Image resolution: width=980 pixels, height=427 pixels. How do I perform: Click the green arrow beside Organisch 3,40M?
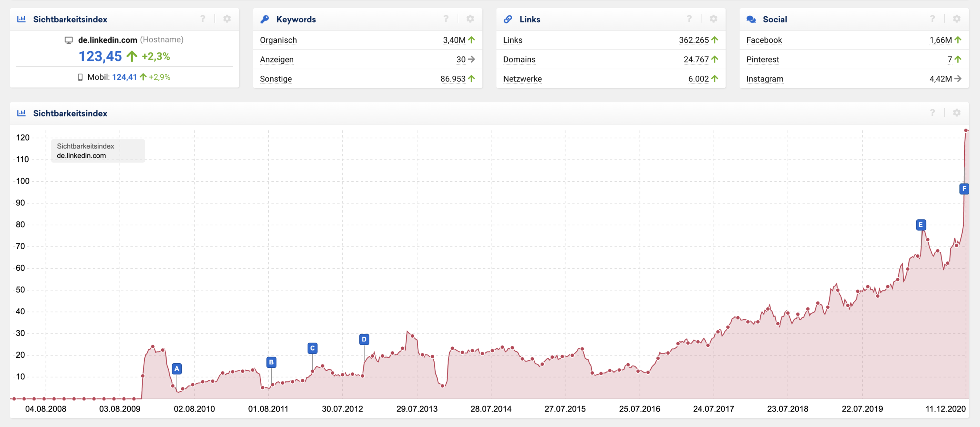click(472, 40)
